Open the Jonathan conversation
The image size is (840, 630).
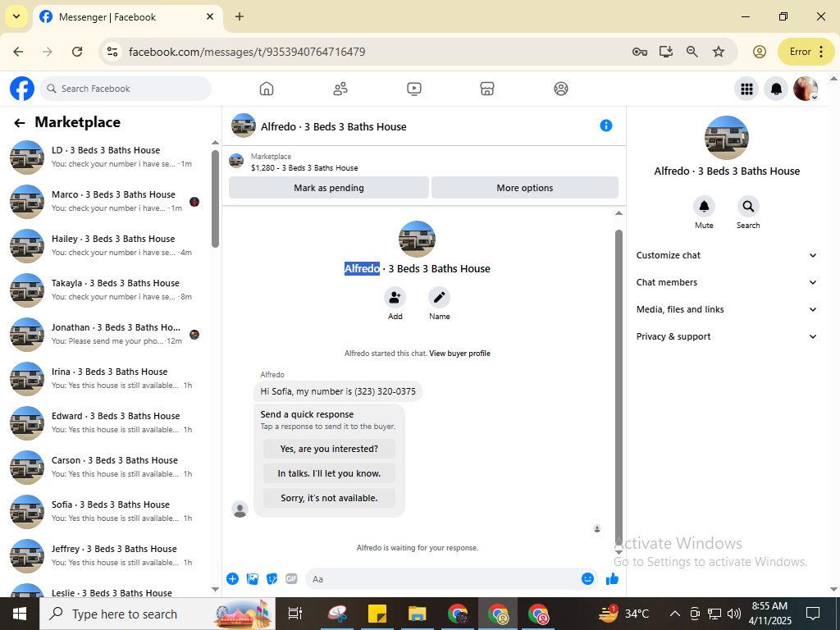click(x=107, y=335)
